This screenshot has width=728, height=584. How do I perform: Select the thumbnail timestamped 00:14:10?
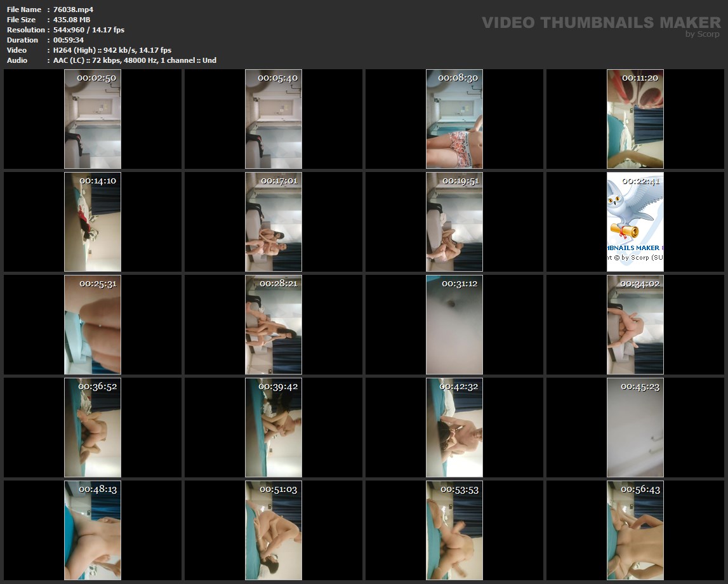pos(93,222)
